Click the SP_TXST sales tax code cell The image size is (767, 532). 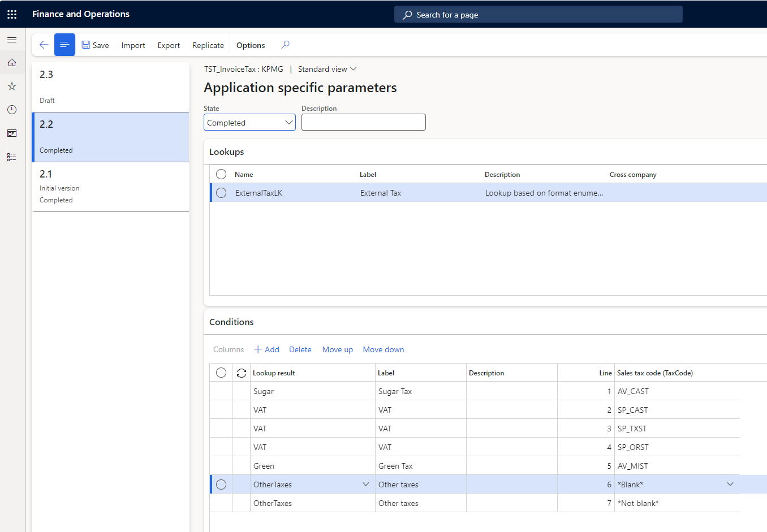pos(677,429)
